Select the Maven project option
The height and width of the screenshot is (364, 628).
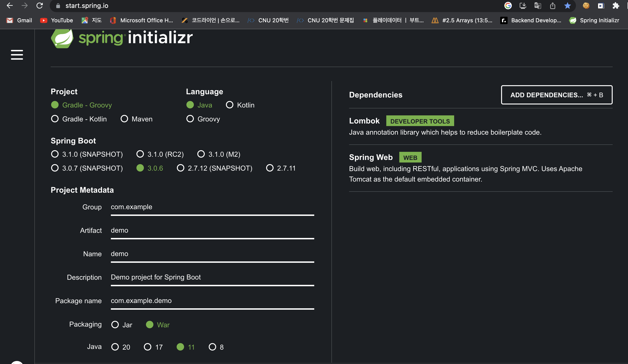coord(124,119)
